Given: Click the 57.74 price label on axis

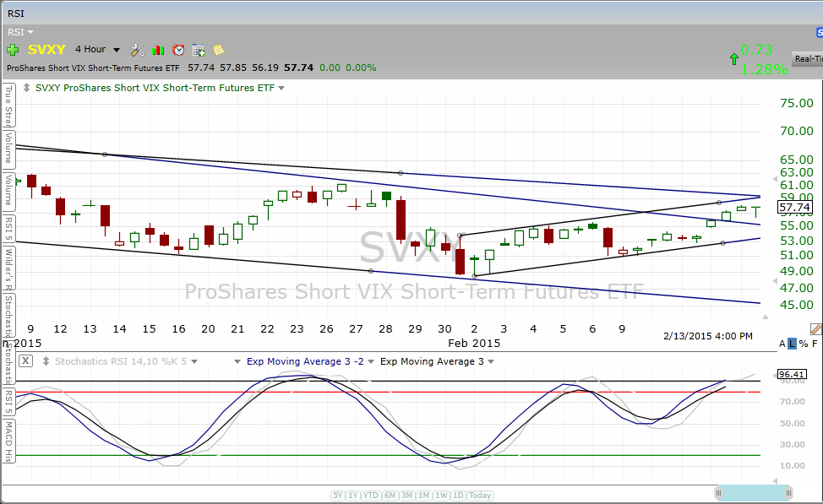Looking at the screenshot, I should point(794,207).
